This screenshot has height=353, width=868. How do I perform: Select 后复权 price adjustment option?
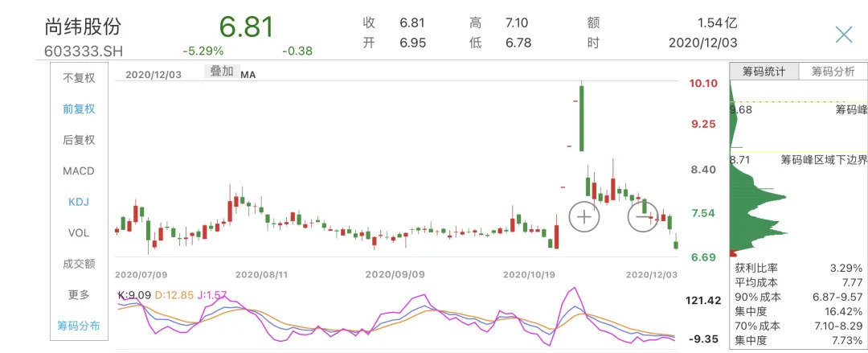point(79,140)
